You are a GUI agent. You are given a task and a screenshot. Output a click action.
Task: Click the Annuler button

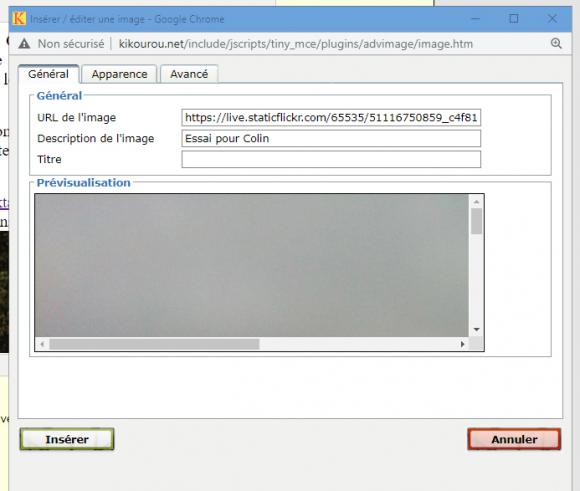click(514, 439)
